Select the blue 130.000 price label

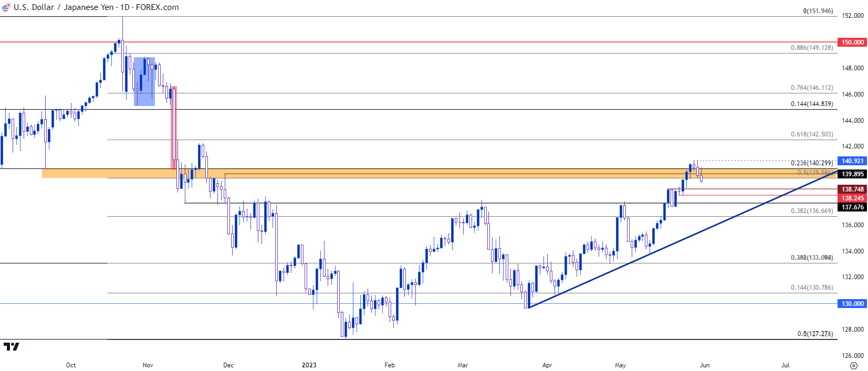coord(852,304)
